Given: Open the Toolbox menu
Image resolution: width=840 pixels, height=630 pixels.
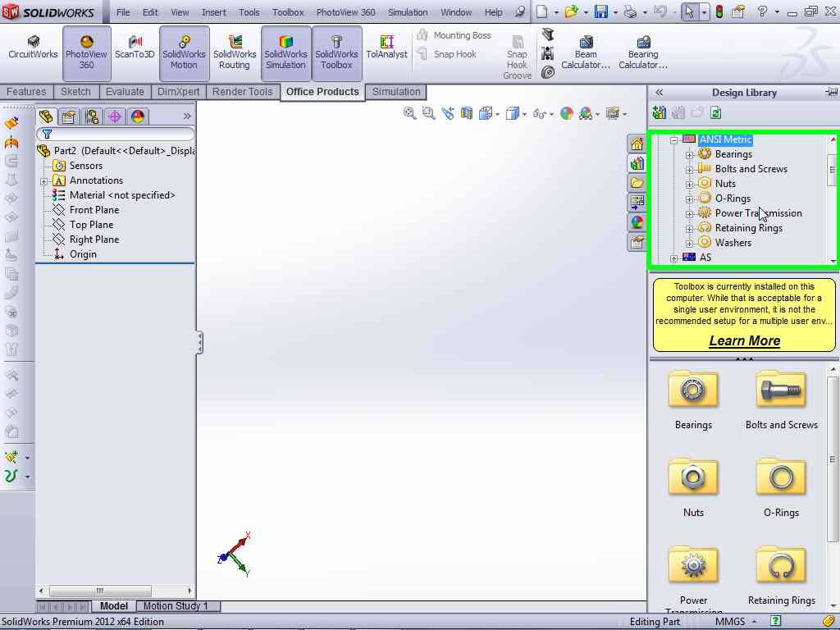Looking at the screenshot, I should 288,12.
